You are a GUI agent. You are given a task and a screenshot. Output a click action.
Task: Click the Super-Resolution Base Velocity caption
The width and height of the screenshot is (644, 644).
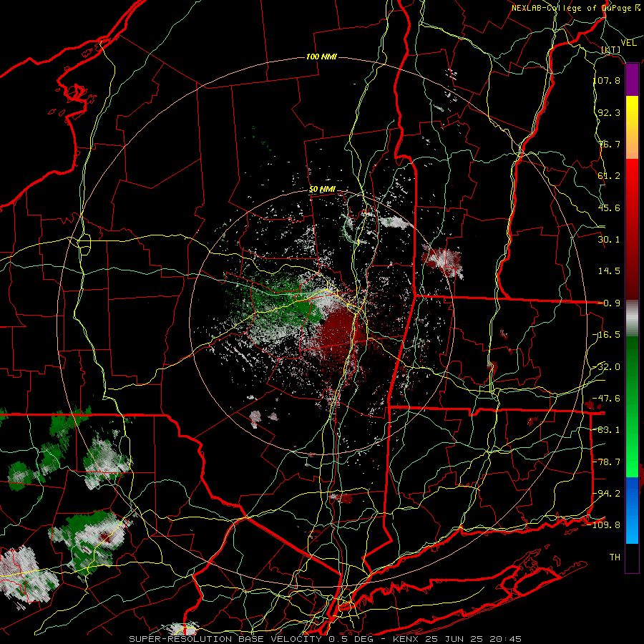click(x=326, y=639)
